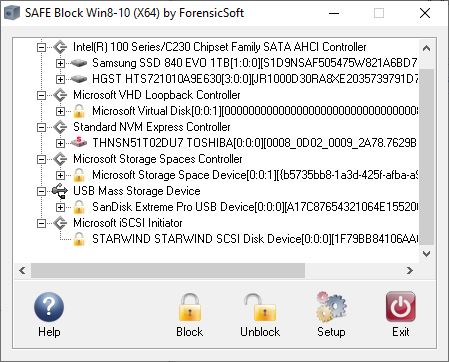Click the Setup label

pos(331,332)
